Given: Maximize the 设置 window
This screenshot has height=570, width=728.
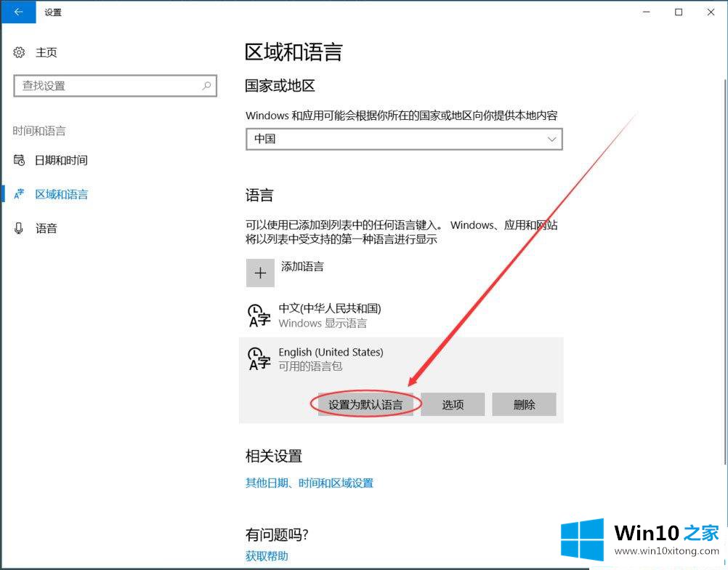Looking at the screenshot, I should click(679, 12).
